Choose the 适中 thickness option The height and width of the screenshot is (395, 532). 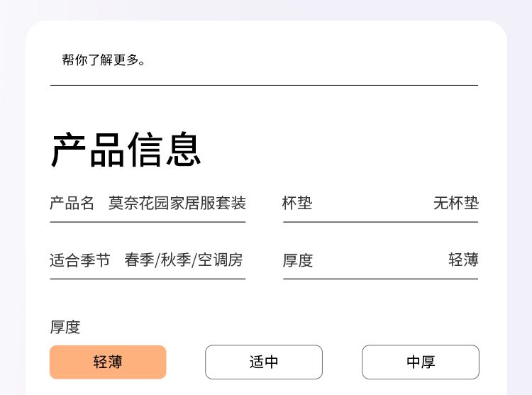[x=264, y=362]
